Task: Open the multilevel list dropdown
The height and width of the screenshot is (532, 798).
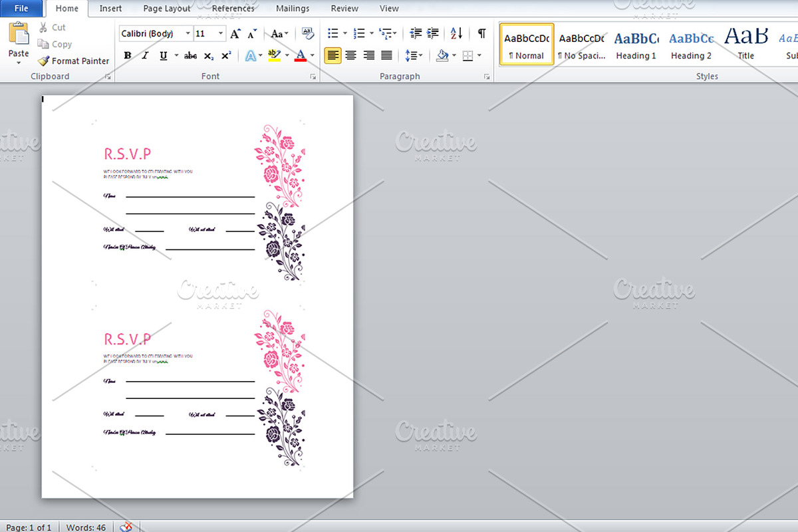Action: [x=388, y=33]
